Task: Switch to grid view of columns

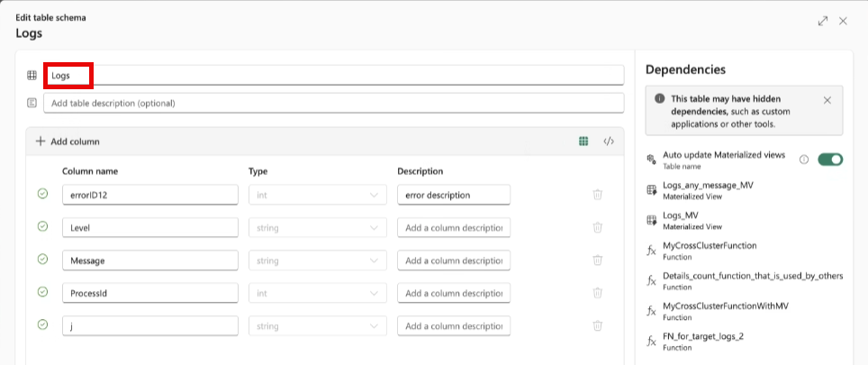Action: [x=583, y=141]
